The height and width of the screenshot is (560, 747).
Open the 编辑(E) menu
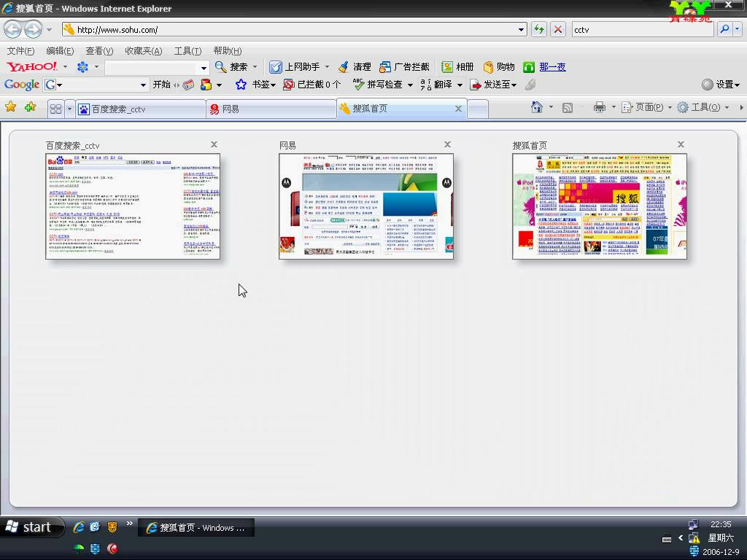pyautogui.click(x=60, y=51)
